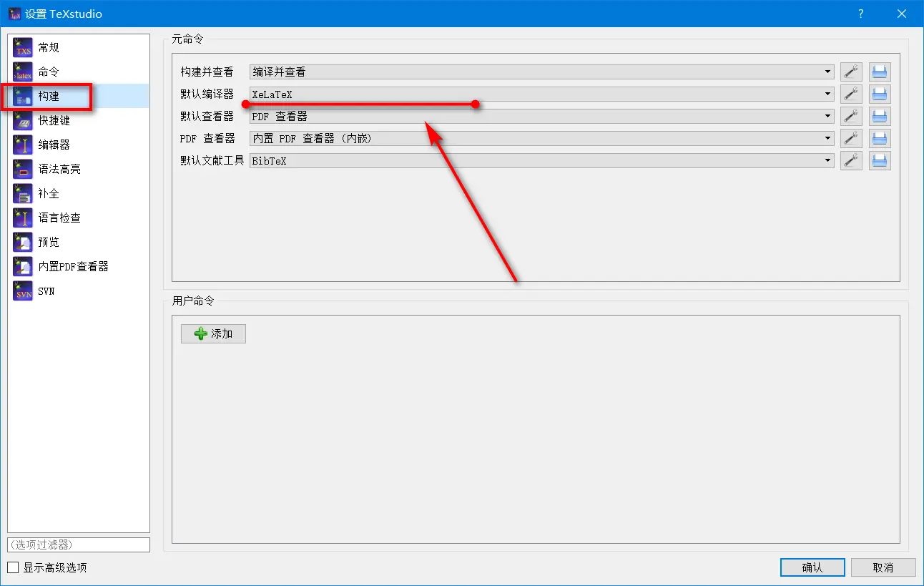
Task: Switch to the 语言检查 page
Action: (x=79, y=218)
